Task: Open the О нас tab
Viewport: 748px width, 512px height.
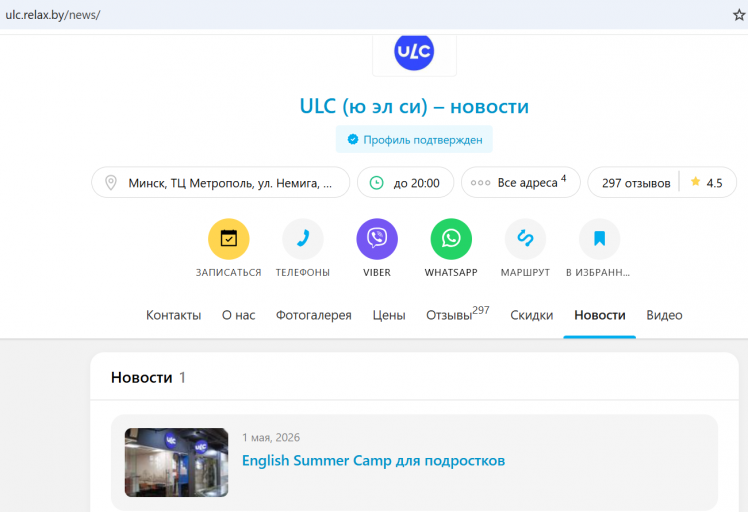Action: (239, 315)
